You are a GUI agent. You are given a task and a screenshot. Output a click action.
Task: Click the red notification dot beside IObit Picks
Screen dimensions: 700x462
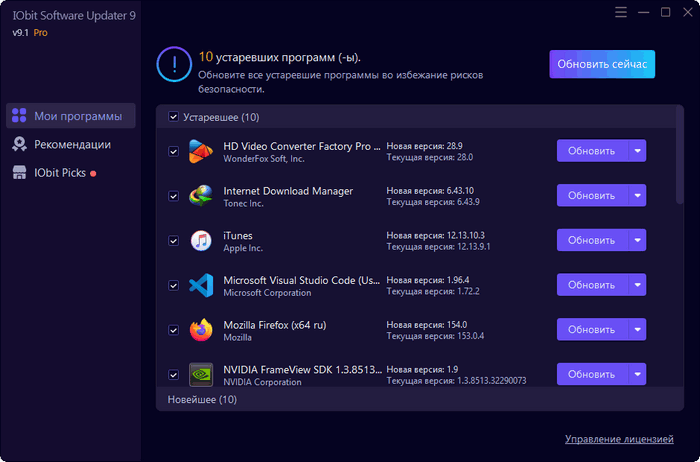pyautogui.click(x=93, y=174)
